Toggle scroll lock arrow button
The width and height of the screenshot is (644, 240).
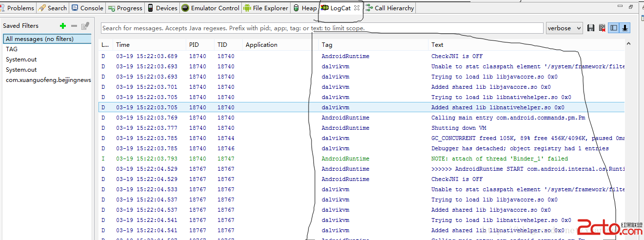(624, 28)
